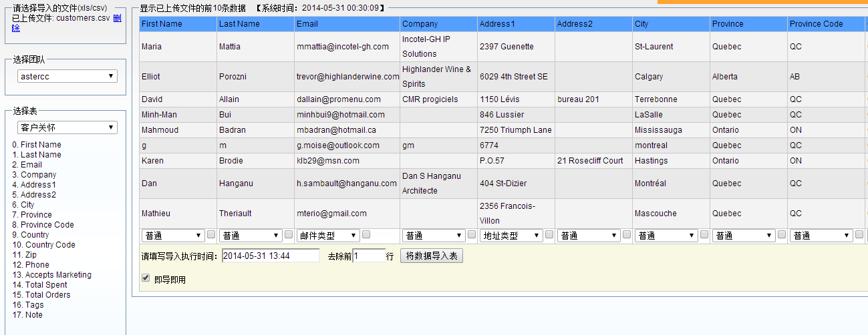Open the type dropdown under City column
The height and width of the screenshot is (335, 868).
(666, 236)
